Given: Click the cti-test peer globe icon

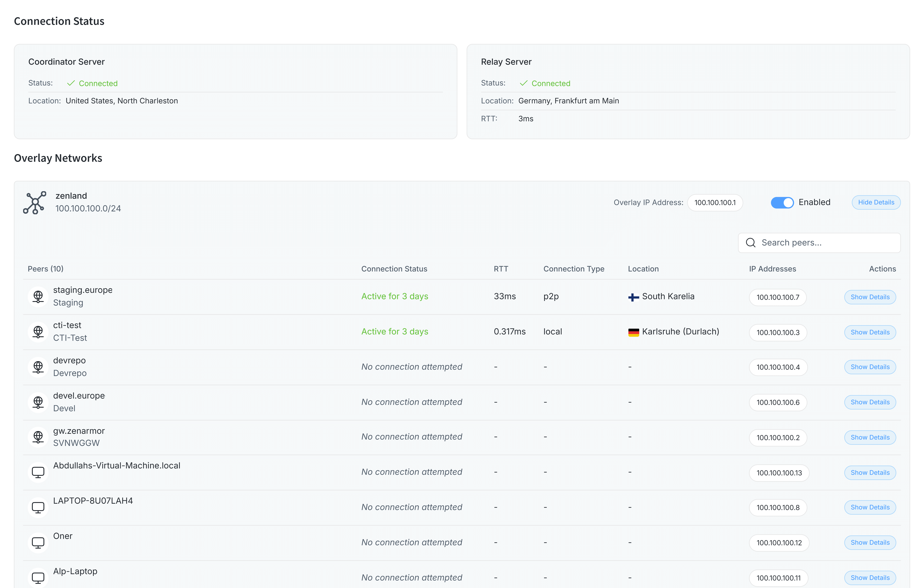Looking at the screenshot, I should pyautogui.click(x=38, y=332).
